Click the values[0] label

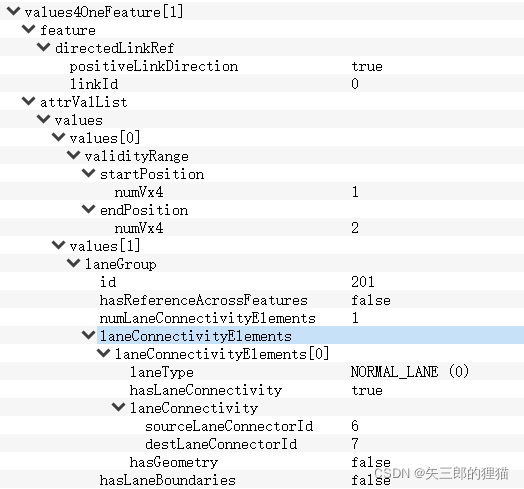point(105,138)
